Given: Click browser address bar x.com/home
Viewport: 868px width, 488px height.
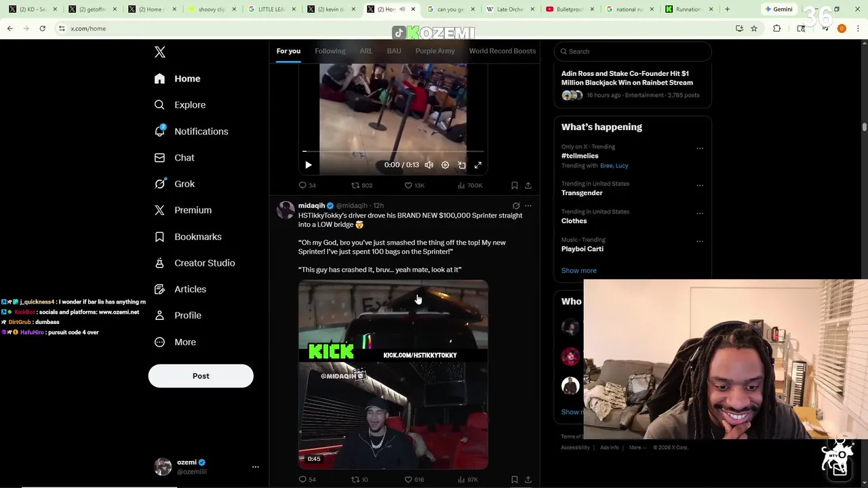Looking at the screenshot, I should [393, 28].
